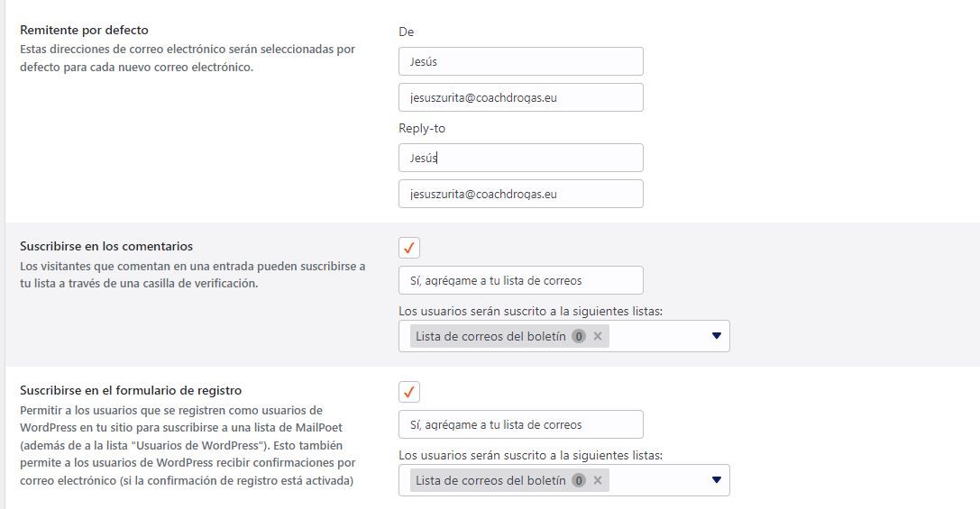Focus Reply-to name field containing Jesús
The image size is (980, 509).
(520, 158)
